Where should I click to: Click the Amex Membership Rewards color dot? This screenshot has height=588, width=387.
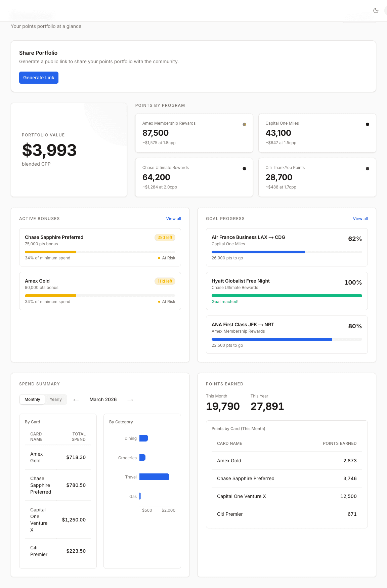pos(244,124)
